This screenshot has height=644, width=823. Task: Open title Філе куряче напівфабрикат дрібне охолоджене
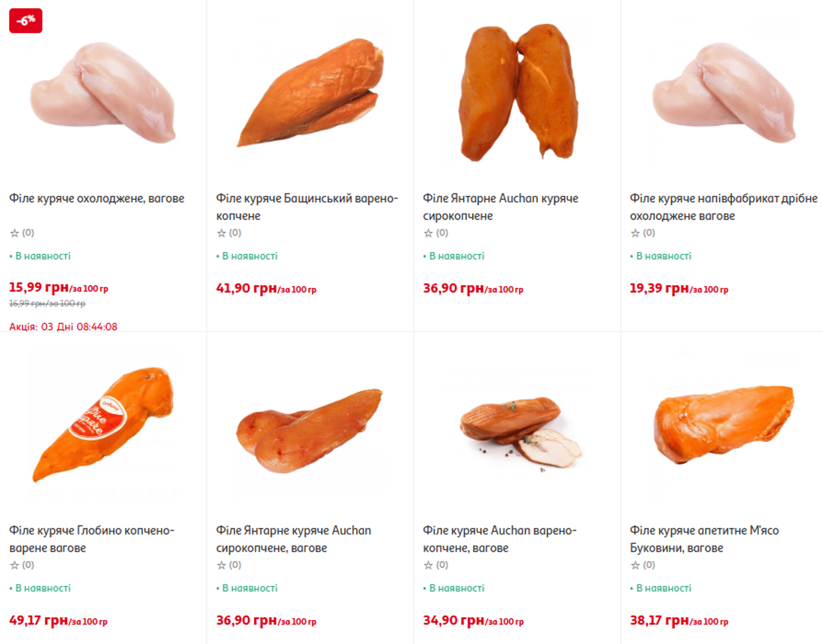[x=723, y=207]
